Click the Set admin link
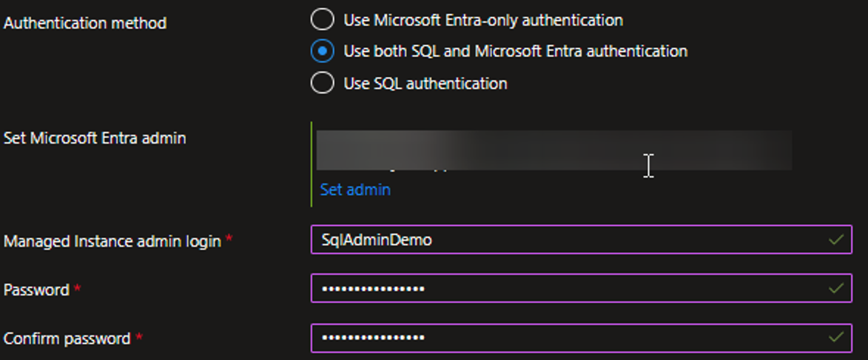The image size is (868, 360). (x=355, y=190)
